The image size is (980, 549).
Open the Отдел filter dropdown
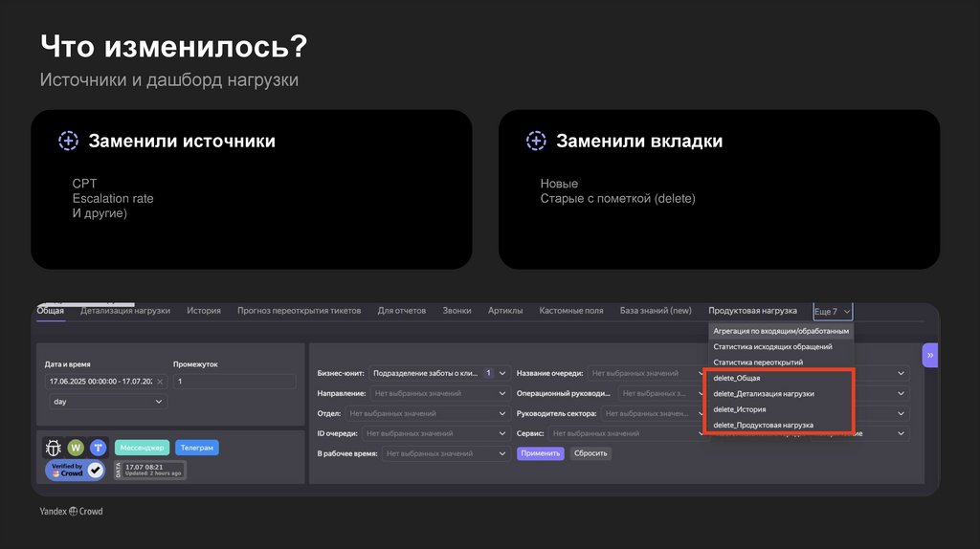click(x=427, y=413)
